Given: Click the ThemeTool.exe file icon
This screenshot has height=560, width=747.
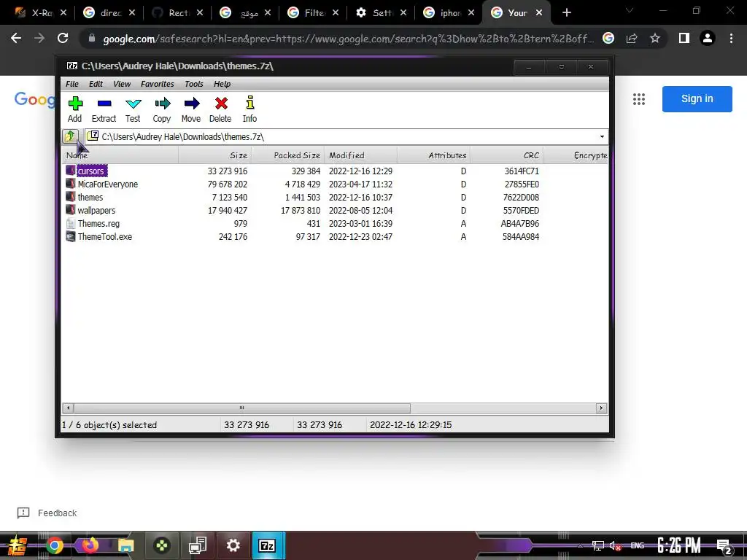Looking at the screenshot, I should click(x=71, y=237).
